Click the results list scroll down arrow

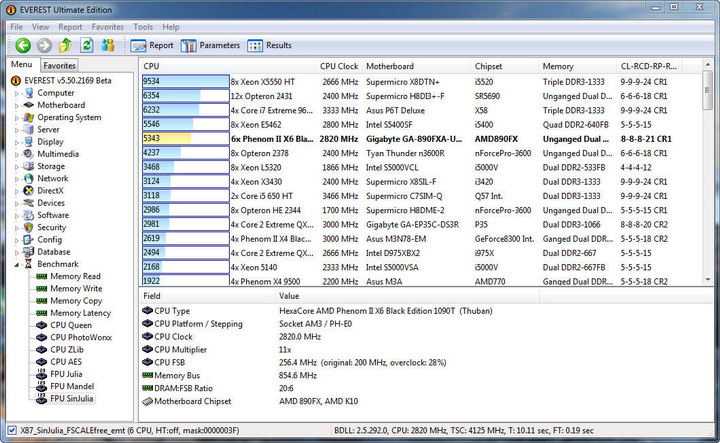point(708,279)
